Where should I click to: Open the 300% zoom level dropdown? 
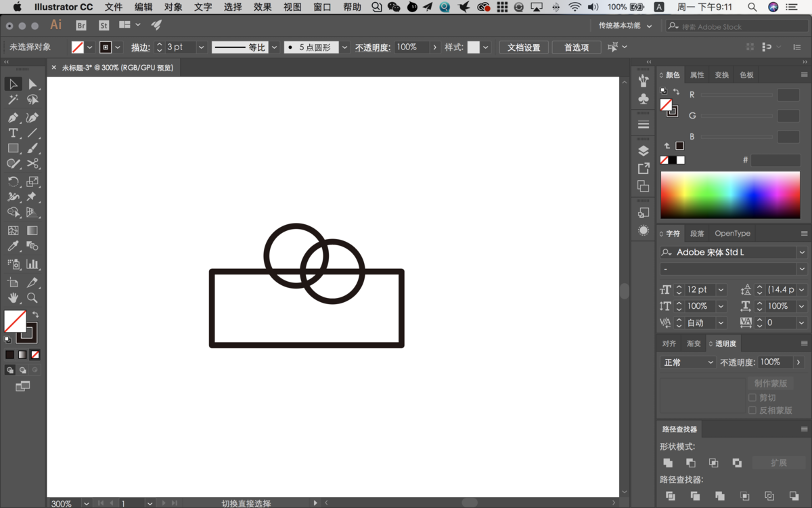pyautogui.click(x=86, y=503)
